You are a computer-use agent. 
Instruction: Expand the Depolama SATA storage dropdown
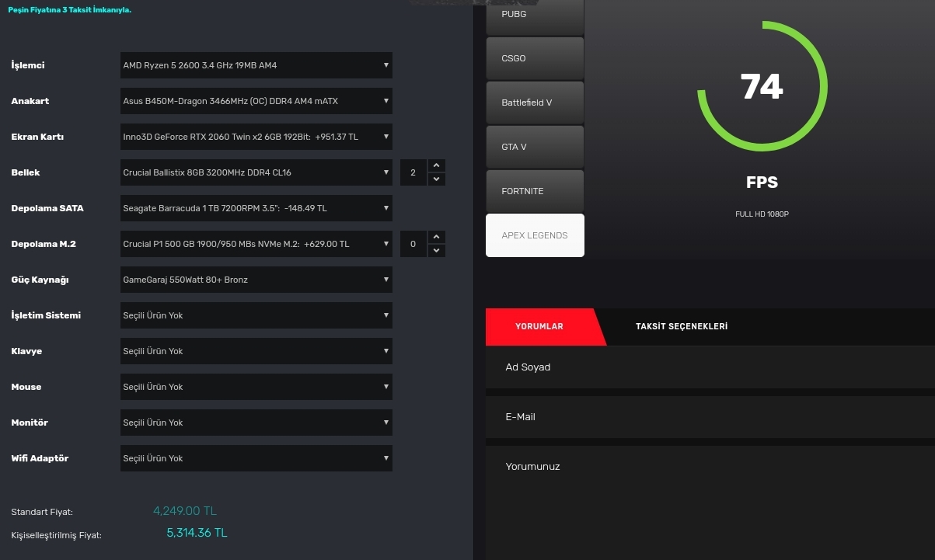coord(256,208)
